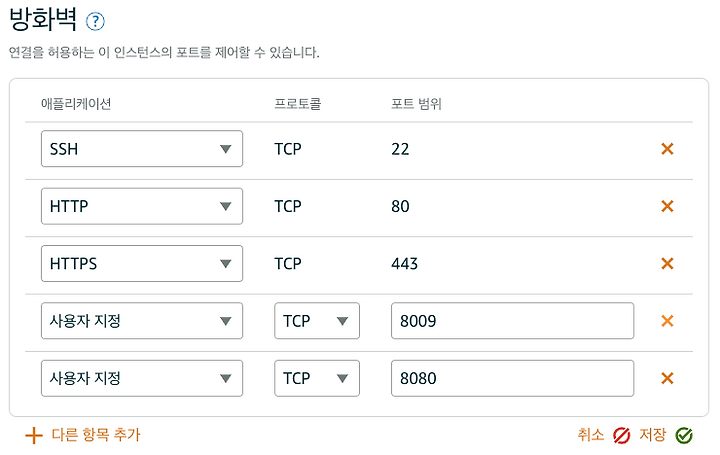Click the 다른 항목 추가 link
The height and width of the screenshot is (455, 720).
96,434
